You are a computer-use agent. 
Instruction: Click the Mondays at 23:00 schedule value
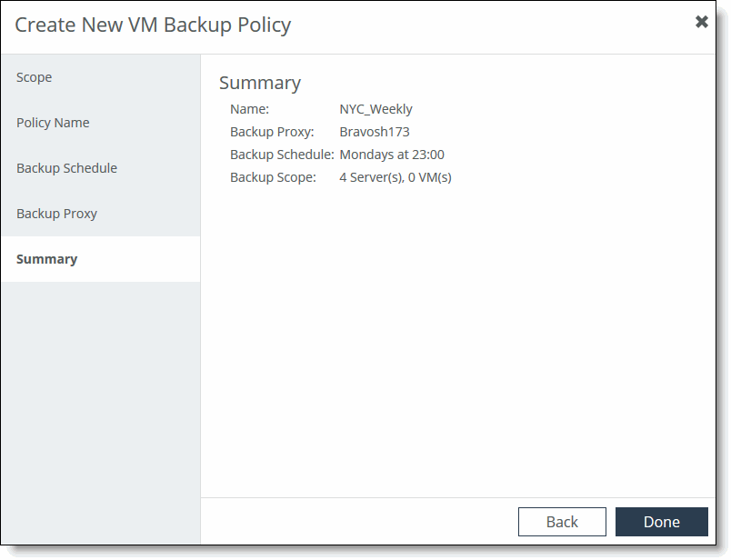point(393,155)
